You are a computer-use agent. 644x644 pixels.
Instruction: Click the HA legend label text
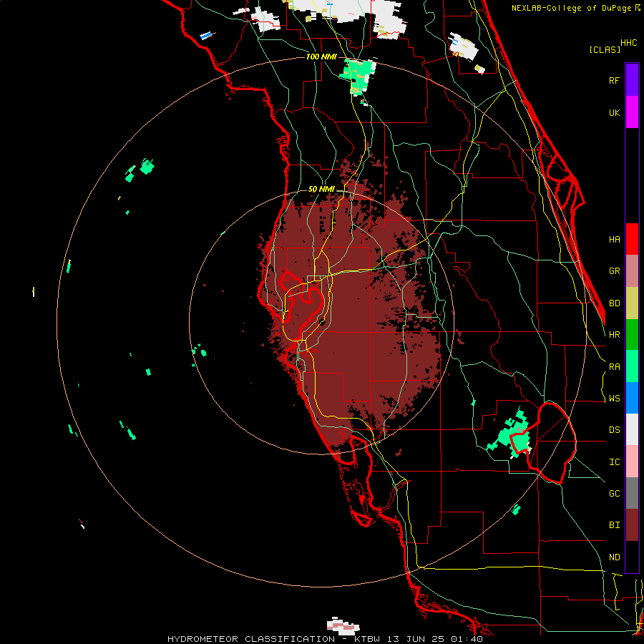tap(614, 239)
